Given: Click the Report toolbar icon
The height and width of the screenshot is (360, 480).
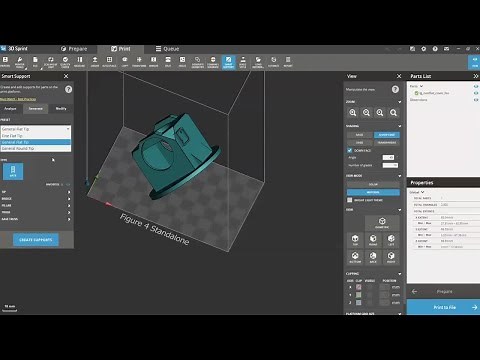Looking at the screenshot, I should click(x=288, y=62).
